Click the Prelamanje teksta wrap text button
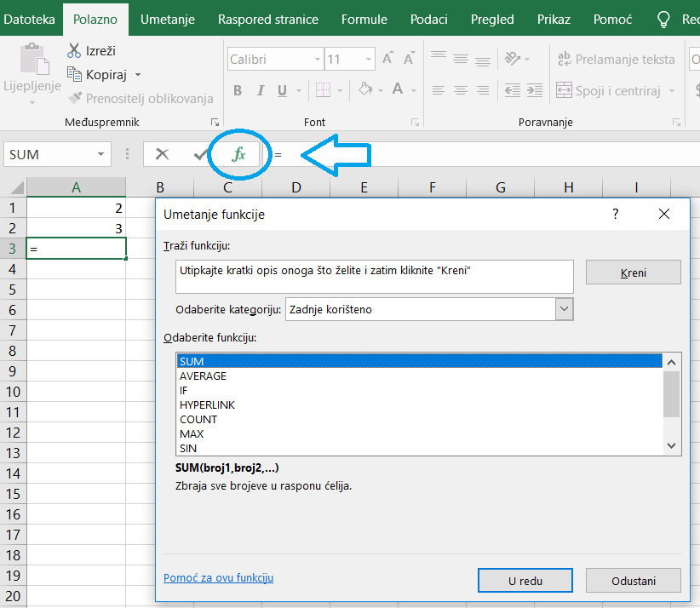Screen dimensions: 700x608 click(x=616, y=60)
